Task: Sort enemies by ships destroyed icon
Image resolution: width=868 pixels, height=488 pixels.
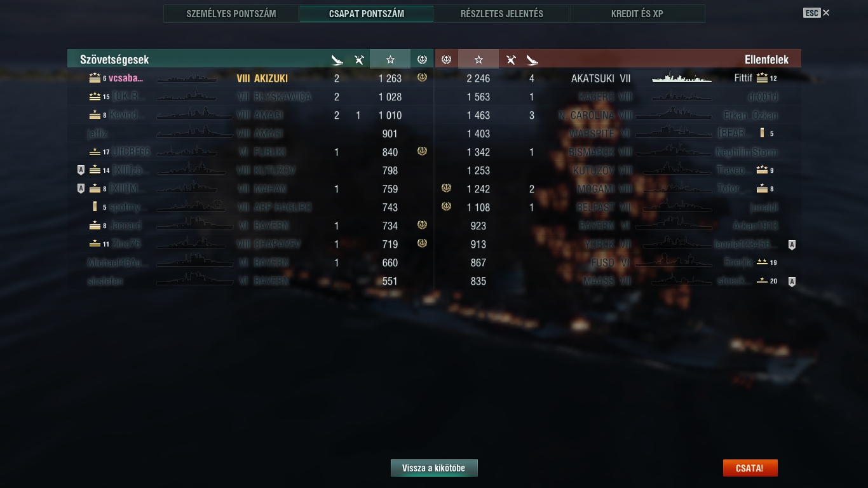Action: coord(532,60)
